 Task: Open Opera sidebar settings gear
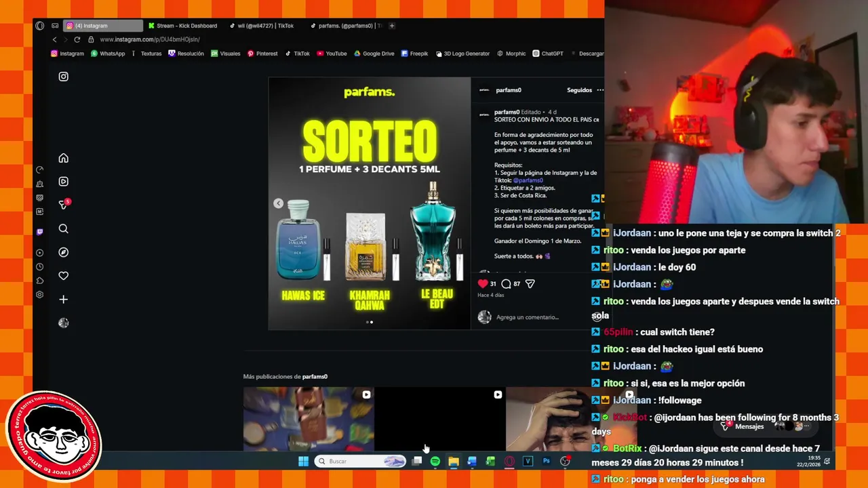pyautogui.click(x=39, y=295)
